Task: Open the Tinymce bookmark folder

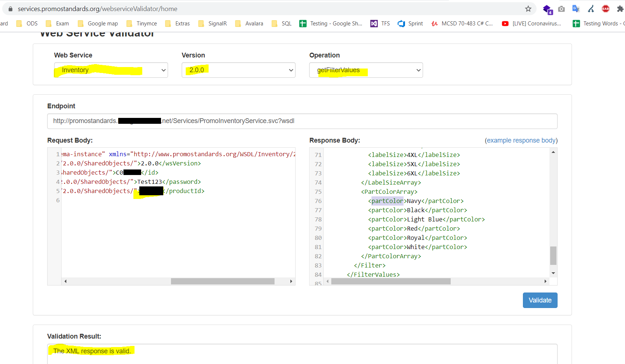Action: (x=142, y=24)
